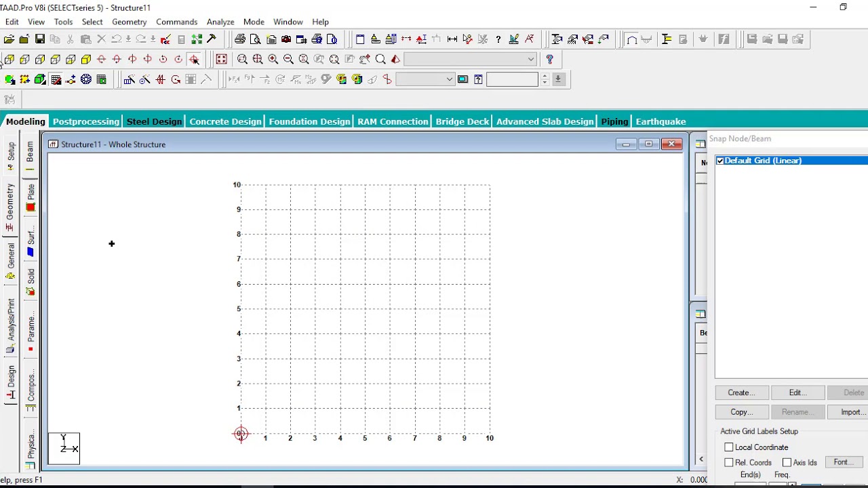This screenshot has width=868, height=488.
Task: Select the Isometric View yellow cube icon
Action: coord(86,60)
